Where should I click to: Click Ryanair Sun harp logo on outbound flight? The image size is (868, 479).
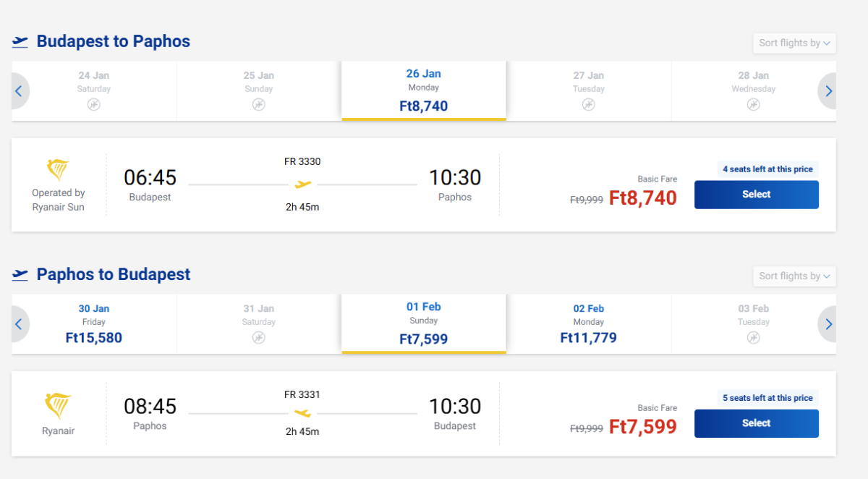click(58, 171)
